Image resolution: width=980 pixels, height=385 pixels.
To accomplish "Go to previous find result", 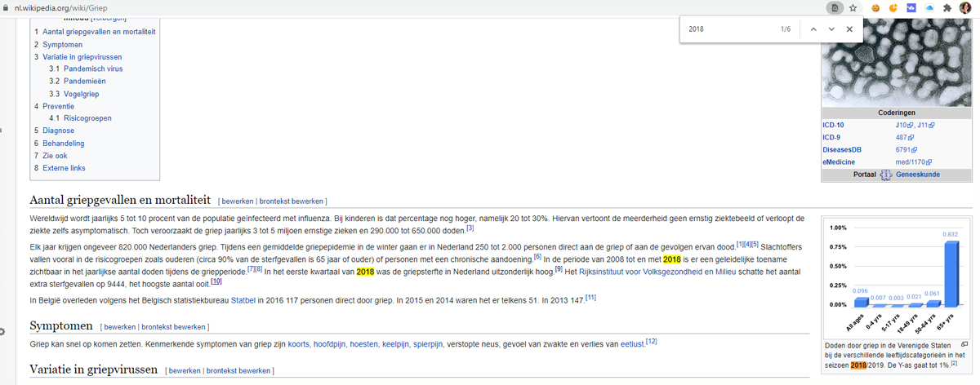I will [813, 29].
